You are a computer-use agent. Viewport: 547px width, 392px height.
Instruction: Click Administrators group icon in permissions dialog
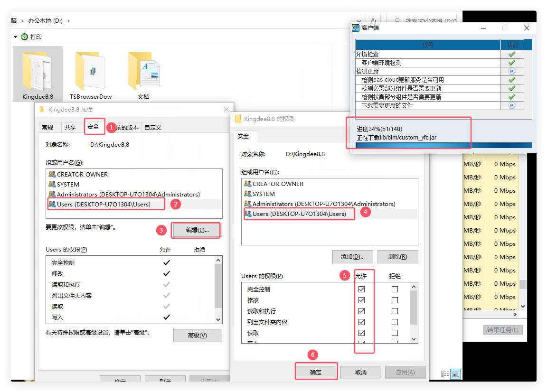point(248,203)
